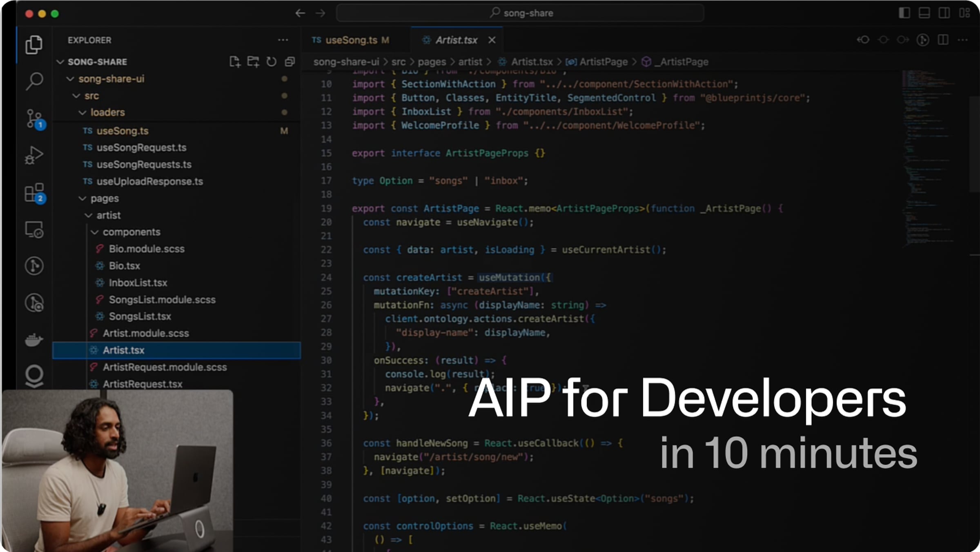Viewport: 980px width, 552px height.
Task: Open editor more actions menu
Action: [x=963, y=40]
